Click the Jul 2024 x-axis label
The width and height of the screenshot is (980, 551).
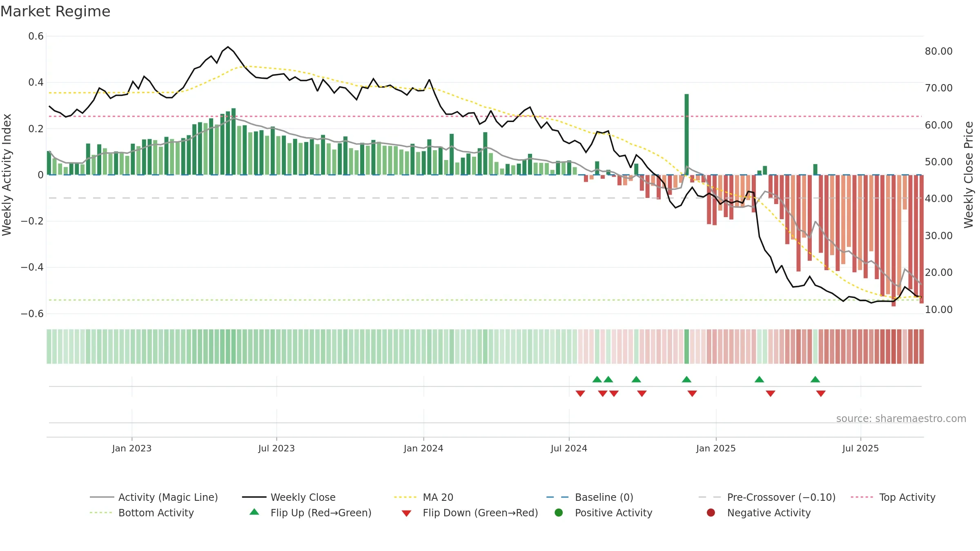569,448
